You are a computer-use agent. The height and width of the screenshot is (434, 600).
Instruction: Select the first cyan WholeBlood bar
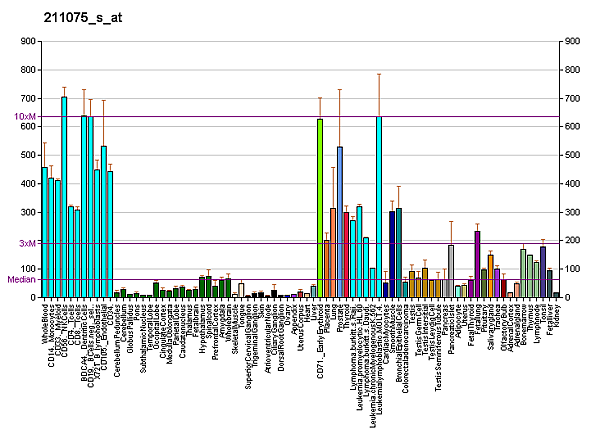click(x=44, y=232)
